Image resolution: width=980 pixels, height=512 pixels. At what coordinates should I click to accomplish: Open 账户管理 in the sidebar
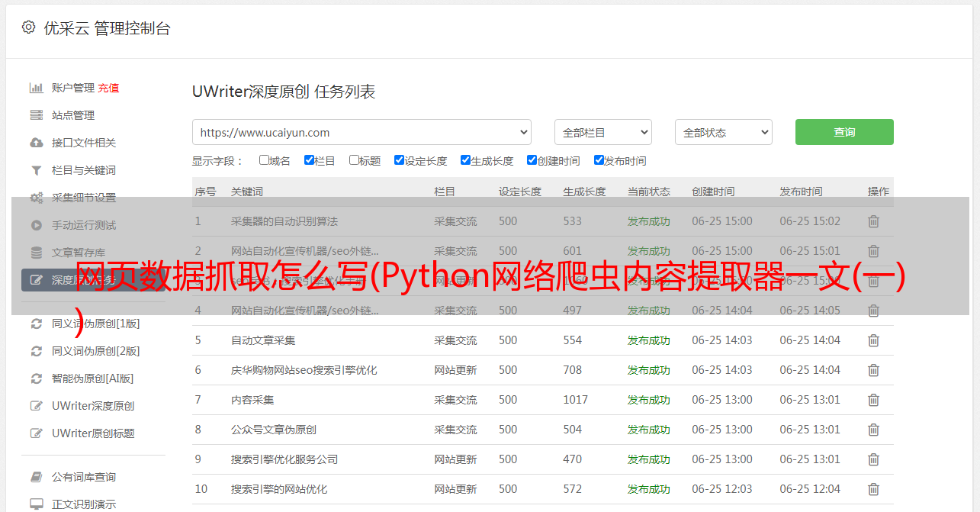(x=73, y=88)
